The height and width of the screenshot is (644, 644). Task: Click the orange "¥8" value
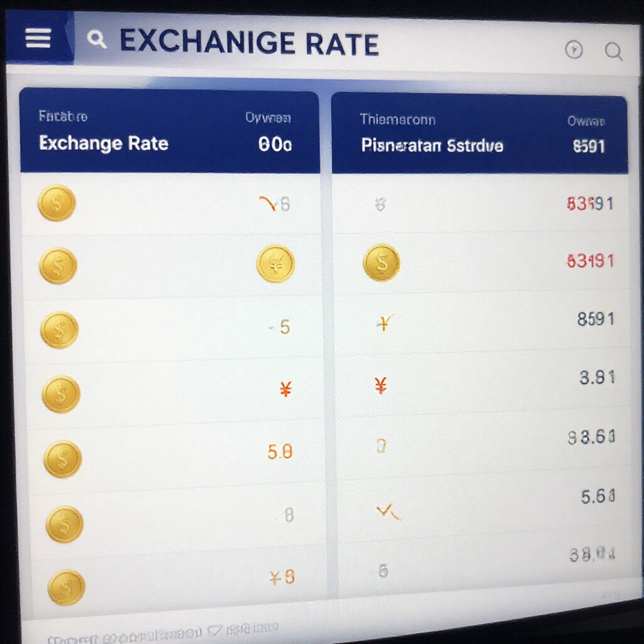(282, 577)
